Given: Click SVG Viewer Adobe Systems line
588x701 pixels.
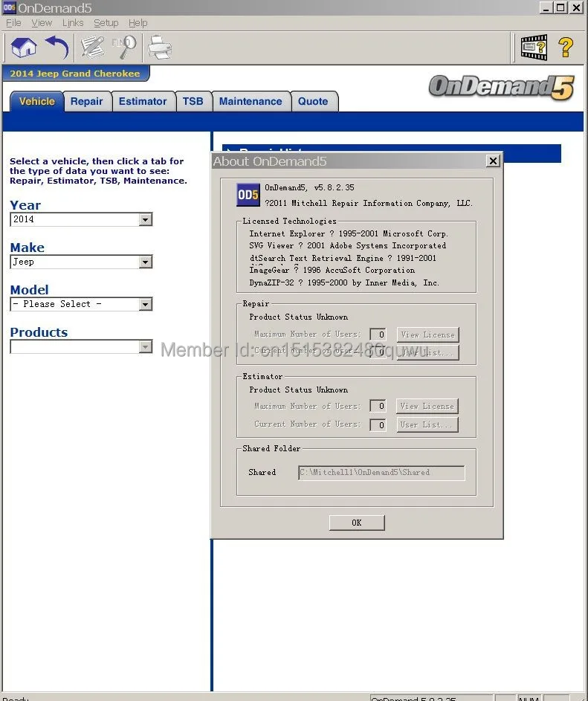Looking at the screenshot, I should pyautogui.click(x=347, y=246).
